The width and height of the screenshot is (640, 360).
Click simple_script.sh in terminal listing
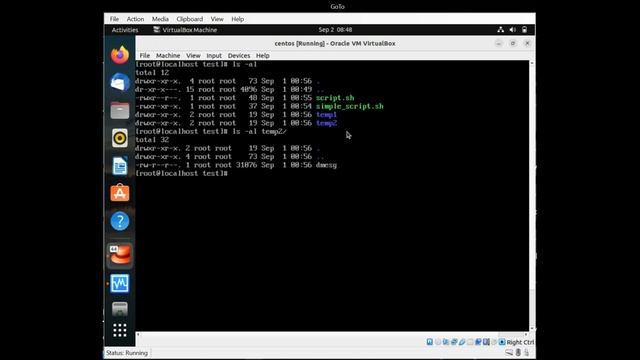350,106
